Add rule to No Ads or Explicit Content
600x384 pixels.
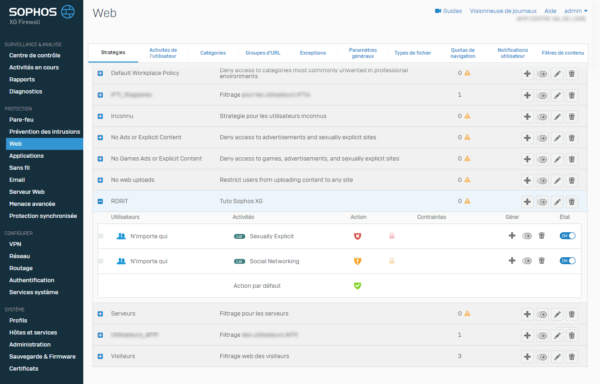[527, 138]
